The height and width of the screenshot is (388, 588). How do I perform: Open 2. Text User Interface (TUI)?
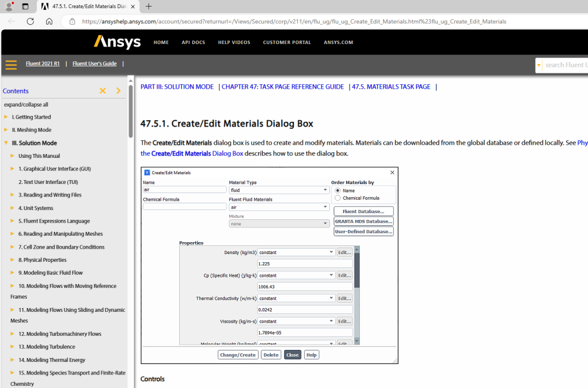(x=48, y=182)
